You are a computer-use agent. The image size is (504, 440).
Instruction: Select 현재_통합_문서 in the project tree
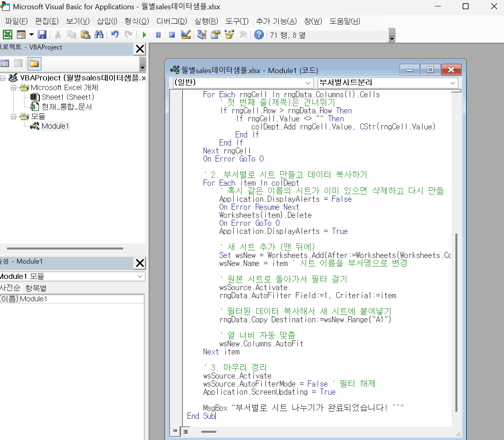(67, 107)
